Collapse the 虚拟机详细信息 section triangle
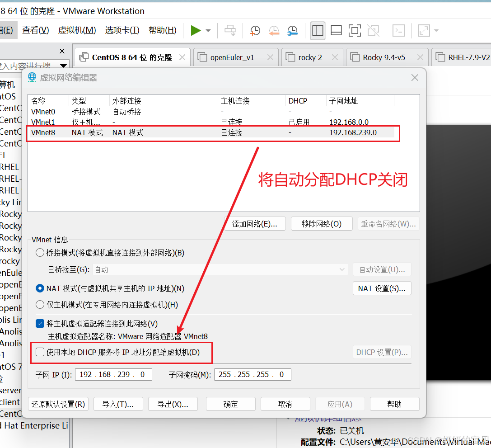Screen dimensions: 491x448 (x=288, y=419)
